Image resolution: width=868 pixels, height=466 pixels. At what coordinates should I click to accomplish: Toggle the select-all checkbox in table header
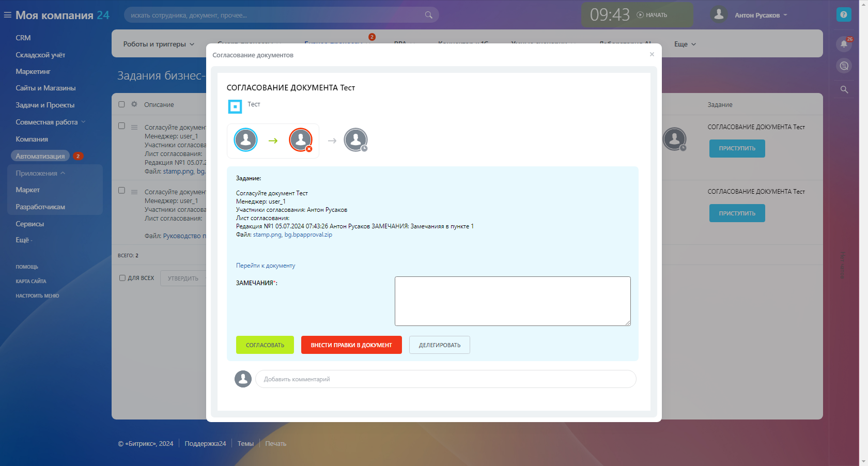[x=122, y=104]
